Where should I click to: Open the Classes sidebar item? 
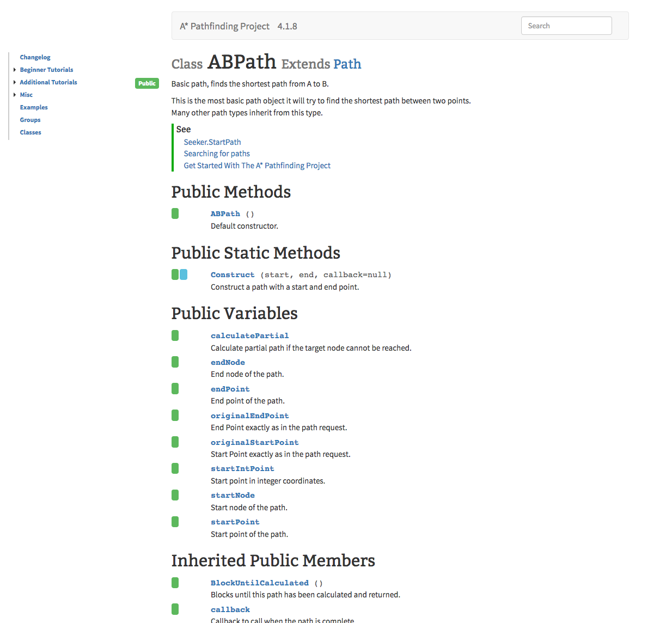30,132
